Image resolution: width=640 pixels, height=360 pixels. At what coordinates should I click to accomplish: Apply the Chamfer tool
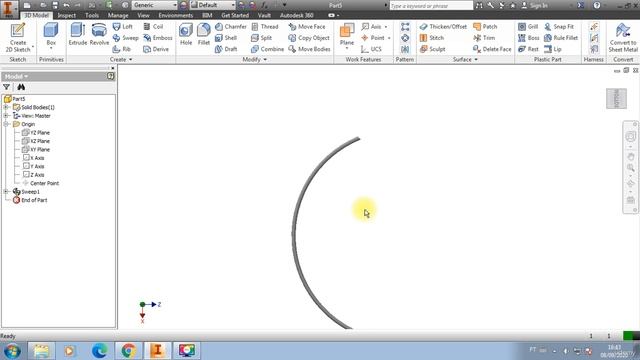click(x=231, y=27)
